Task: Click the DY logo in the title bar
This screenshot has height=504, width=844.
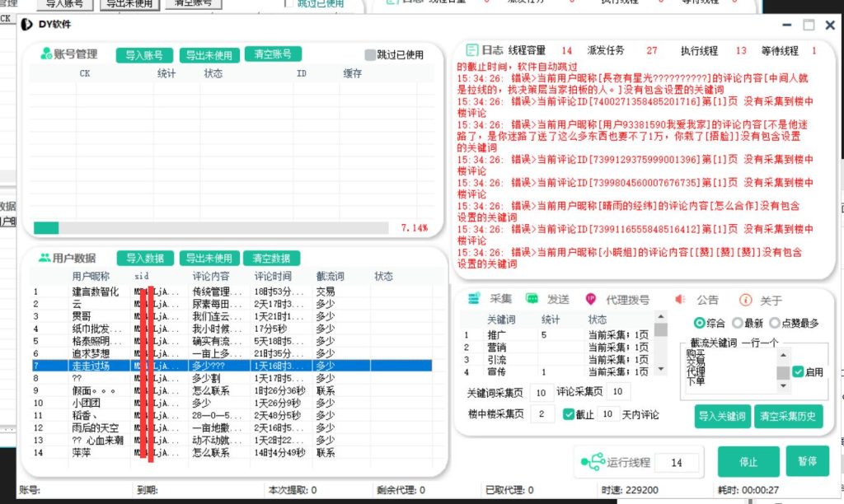Action: [x=26, y=25]
